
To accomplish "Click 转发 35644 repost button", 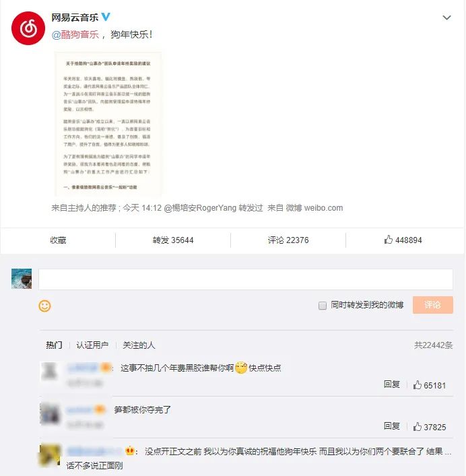I will pos(173,240).
